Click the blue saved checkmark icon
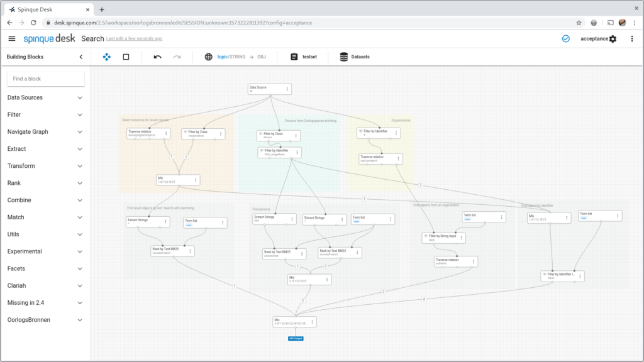Screen dimensions: 644x362 click(x=566, y=38)
